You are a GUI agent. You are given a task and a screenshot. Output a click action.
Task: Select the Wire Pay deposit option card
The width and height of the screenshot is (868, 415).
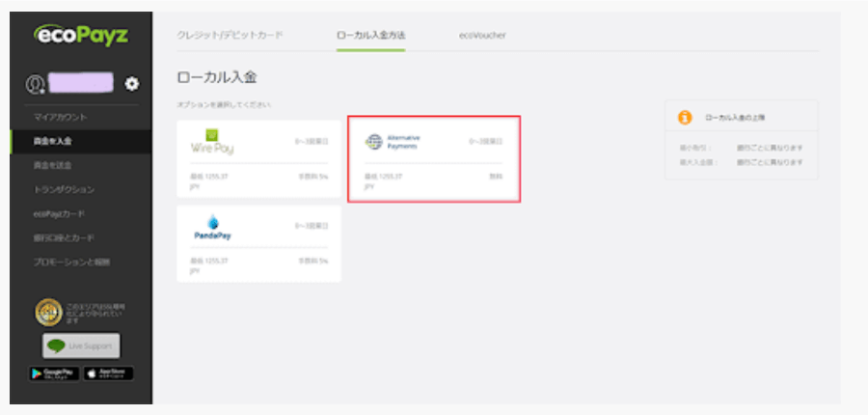(x=259, y=159)
